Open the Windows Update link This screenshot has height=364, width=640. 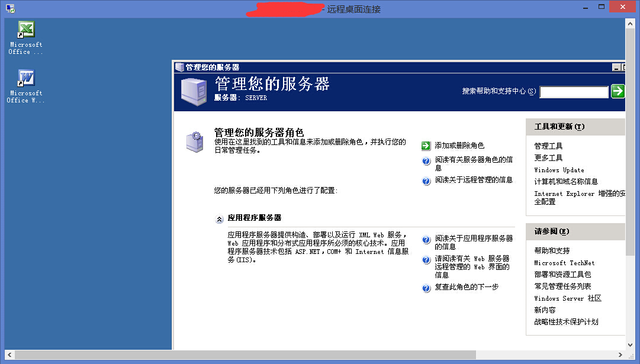[559, 170]
